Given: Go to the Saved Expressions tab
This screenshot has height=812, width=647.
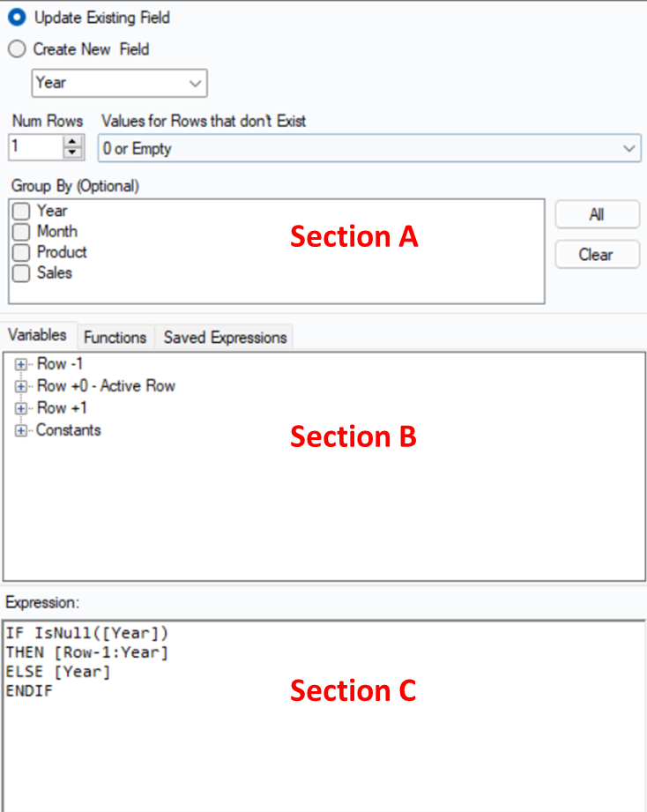Looking at the screenshot, I should tap(225, 337).
